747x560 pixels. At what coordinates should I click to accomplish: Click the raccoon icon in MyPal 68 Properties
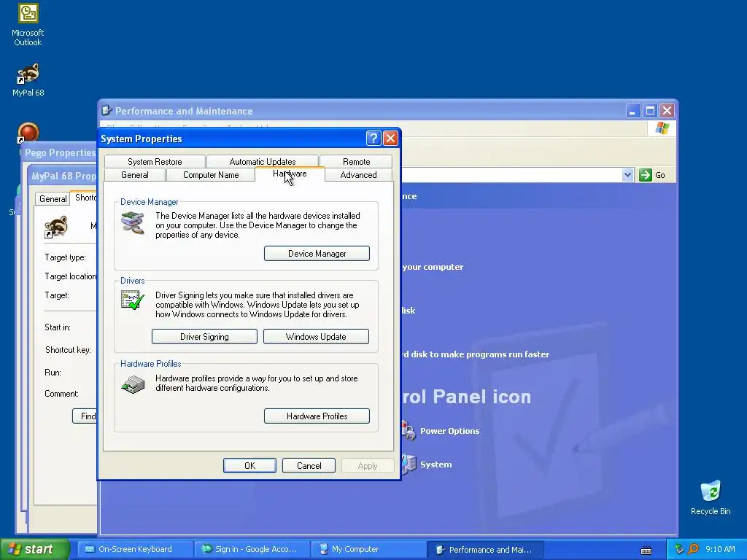pyautogui.click(x=56, y=226)
